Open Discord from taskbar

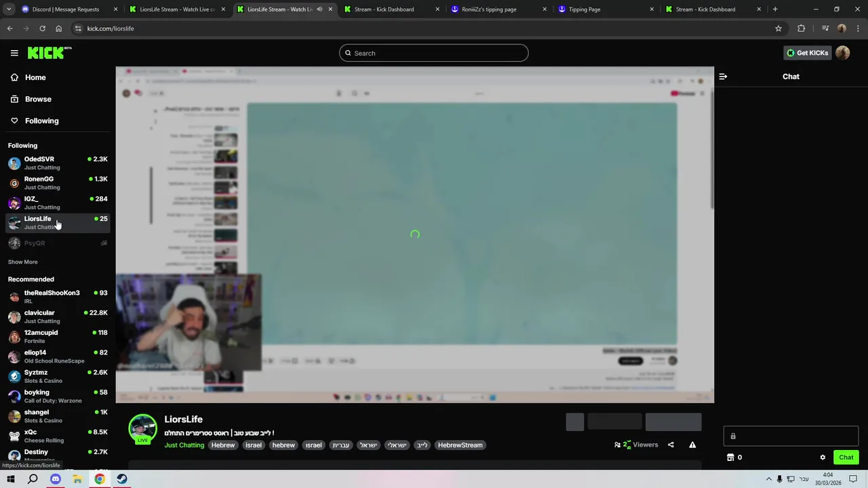pos(56,479)
